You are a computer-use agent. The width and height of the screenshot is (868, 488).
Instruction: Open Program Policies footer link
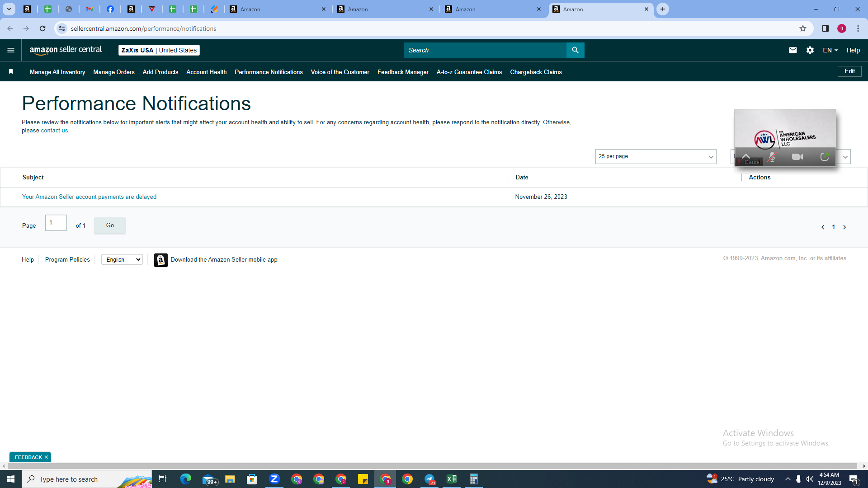point(67,259)
